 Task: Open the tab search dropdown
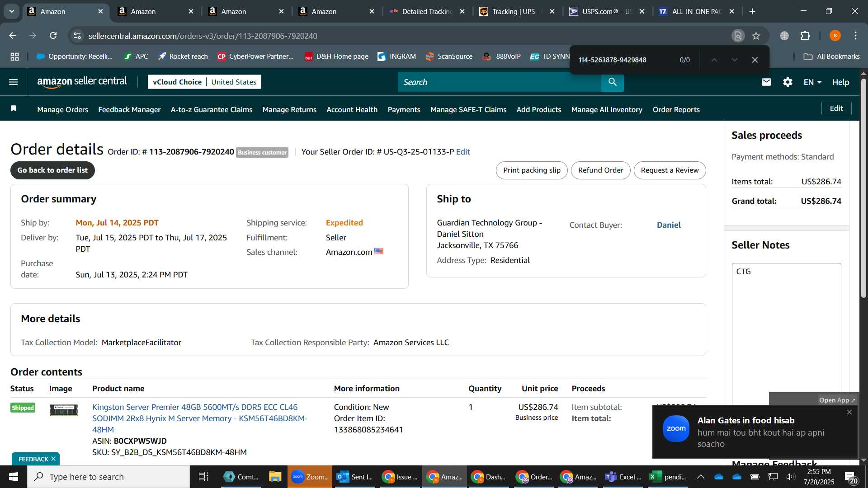coord(12,11)
